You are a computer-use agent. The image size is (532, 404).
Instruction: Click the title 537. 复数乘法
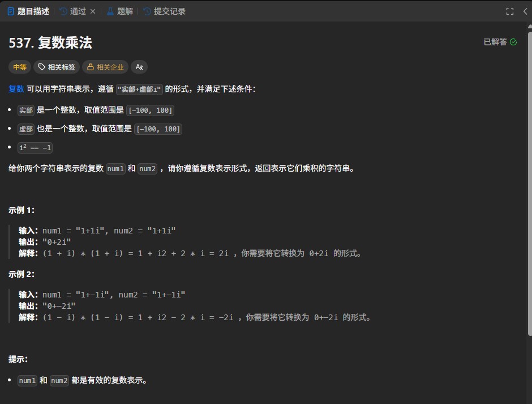pos(50,43)
